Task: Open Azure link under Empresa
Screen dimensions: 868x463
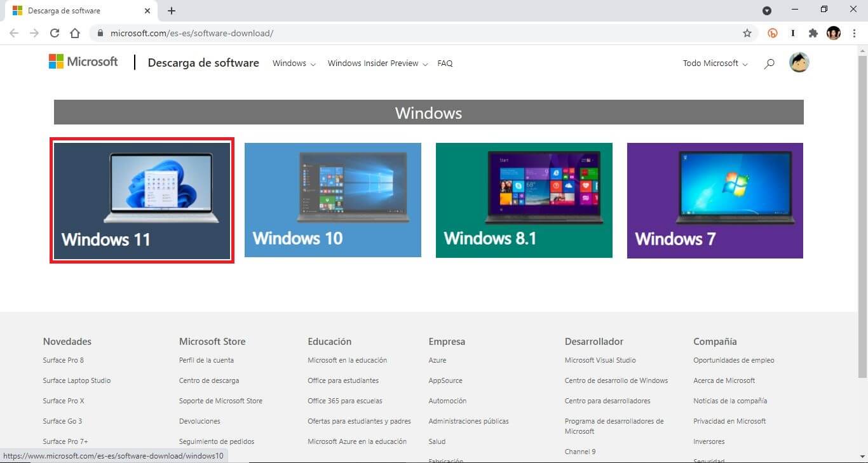Action: coord(437,360)
